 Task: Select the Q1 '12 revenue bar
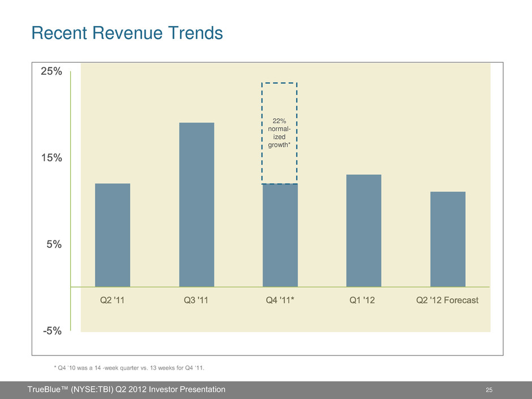click(363, 230)
